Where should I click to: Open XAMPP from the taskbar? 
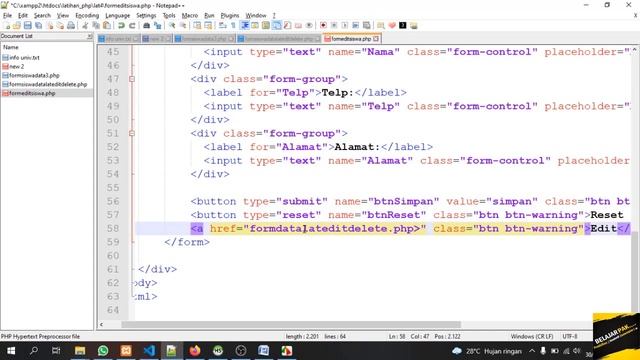[x=126, y=351]
